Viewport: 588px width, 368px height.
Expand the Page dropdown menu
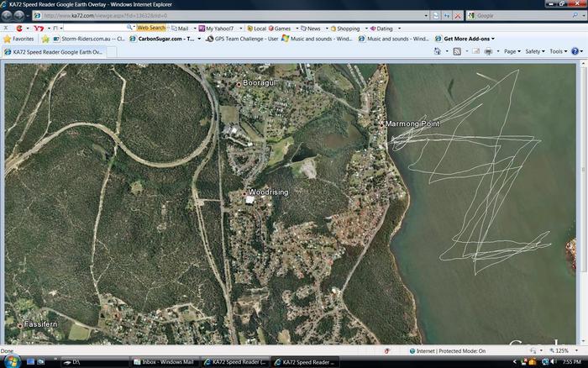click(512, 51)
